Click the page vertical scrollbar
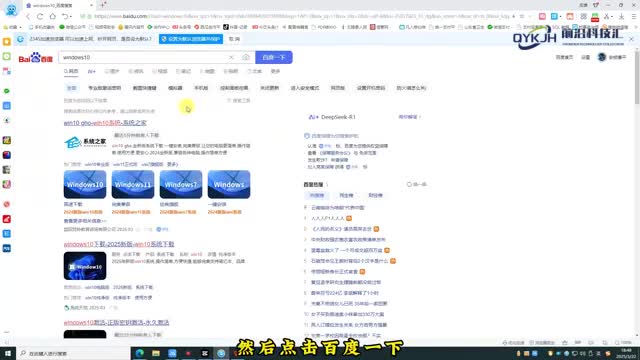The width and height of the screenshot is (640, 360). pos(637,78)
